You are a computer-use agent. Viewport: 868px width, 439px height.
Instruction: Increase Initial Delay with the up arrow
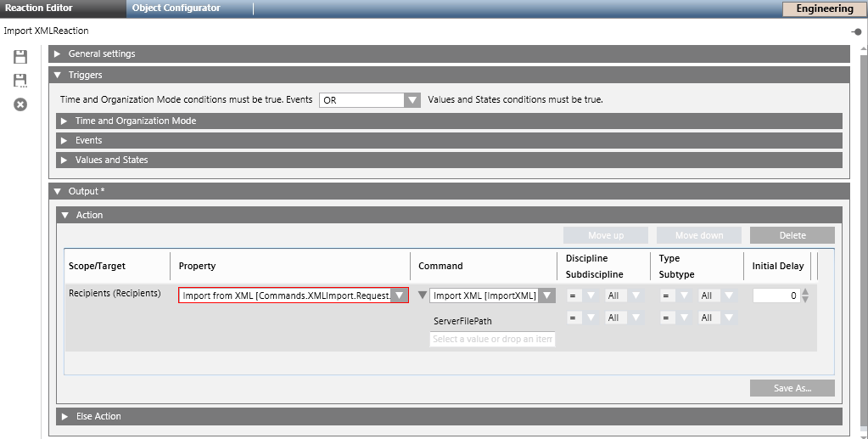(805, 291)
